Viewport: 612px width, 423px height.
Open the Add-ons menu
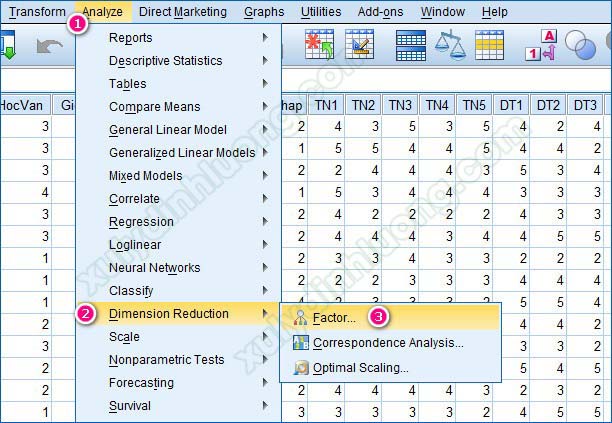coord(380,12)
